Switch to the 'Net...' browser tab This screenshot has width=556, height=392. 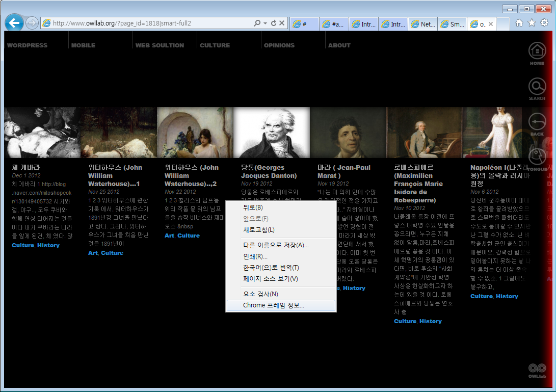[x=422, y=24]
